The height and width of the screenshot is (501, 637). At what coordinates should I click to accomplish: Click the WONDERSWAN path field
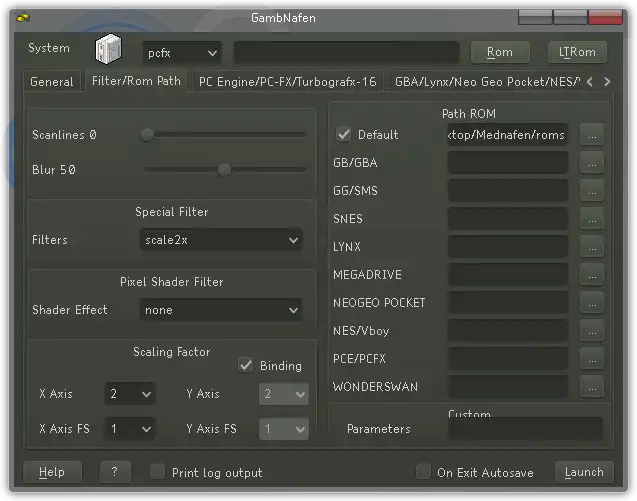tap(507, 387)
